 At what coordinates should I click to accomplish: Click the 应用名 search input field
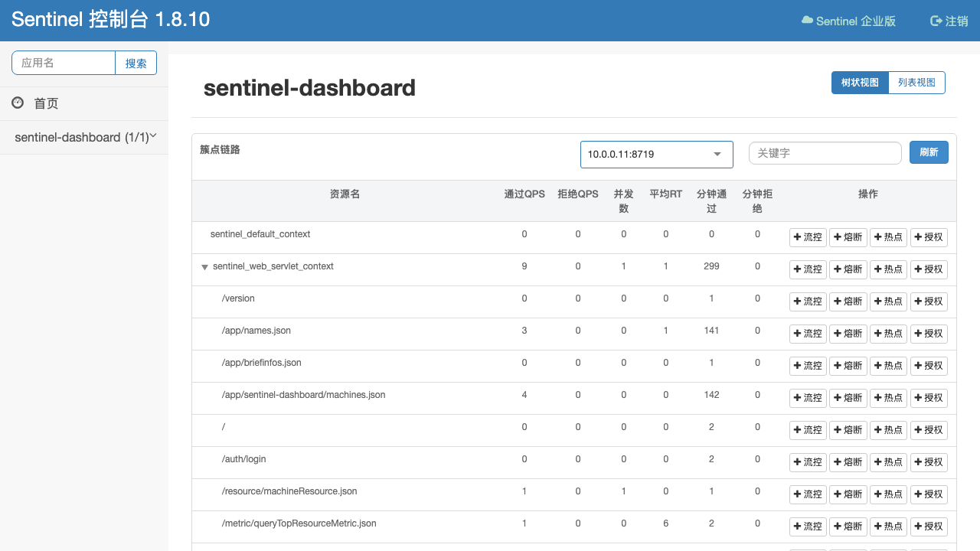point(64,63)
